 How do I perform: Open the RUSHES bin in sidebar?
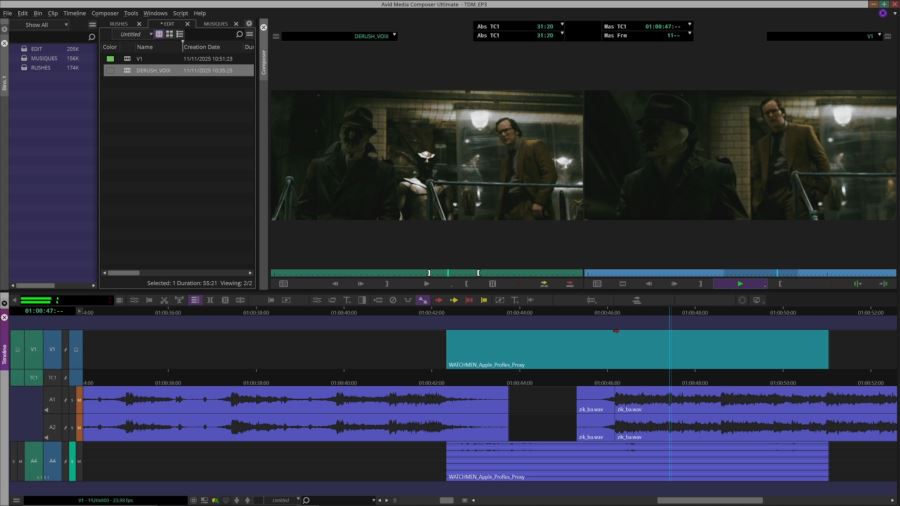[x=38, y=67]
